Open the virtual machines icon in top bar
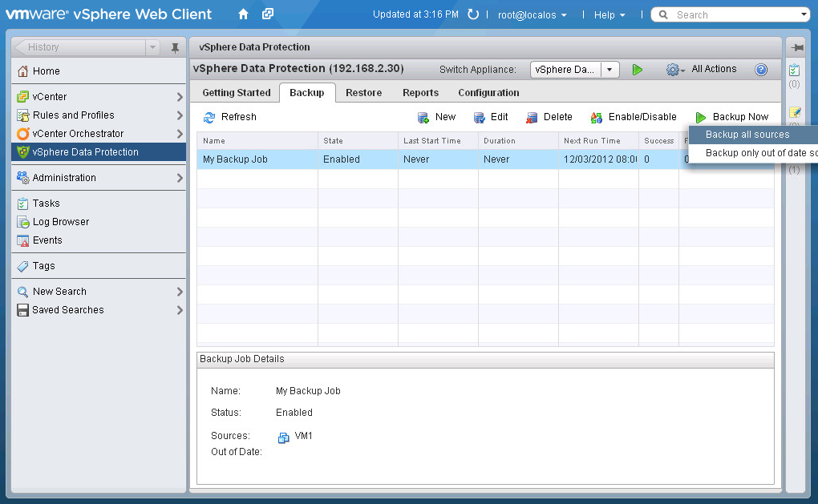Viewport: 818px width, 504px height. click(x=268, y=14)
